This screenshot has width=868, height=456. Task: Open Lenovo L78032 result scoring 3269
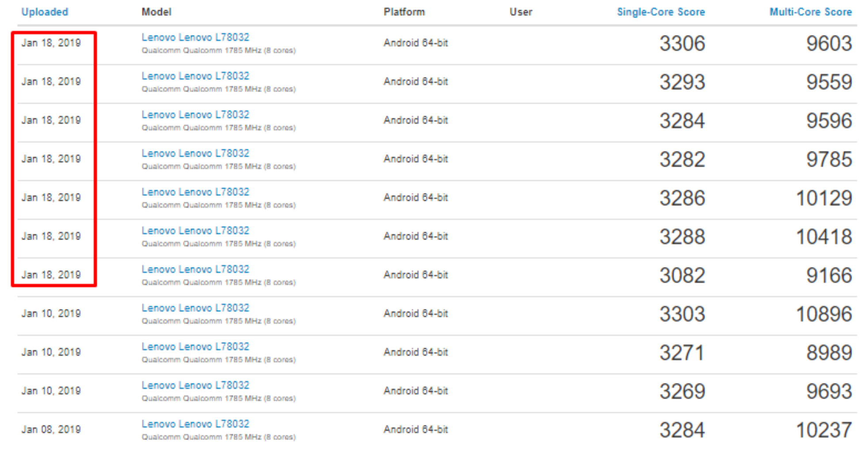195,385
